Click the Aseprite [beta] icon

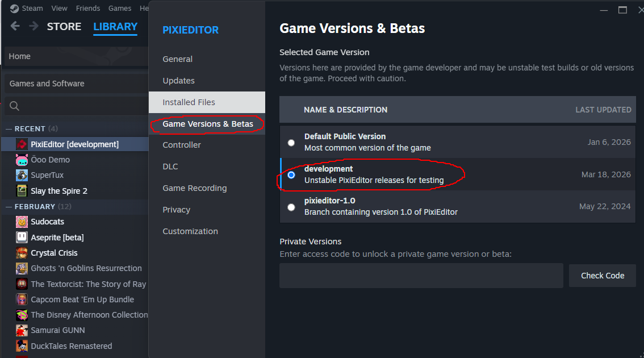pos(22,238)
